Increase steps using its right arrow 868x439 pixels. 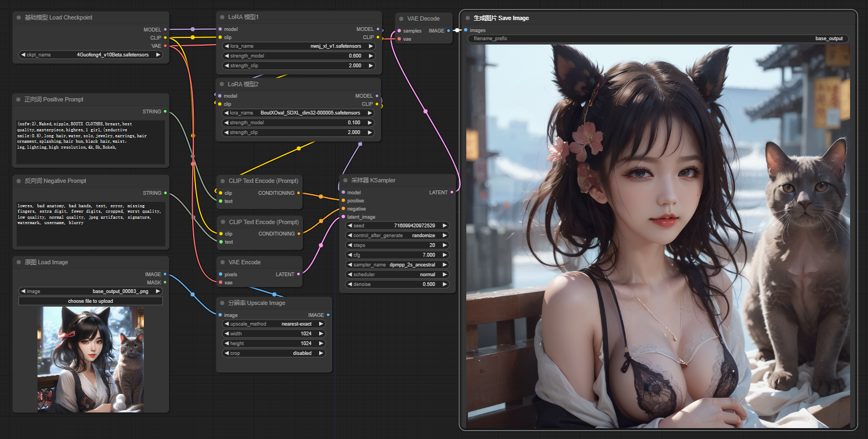pos(445,245)
